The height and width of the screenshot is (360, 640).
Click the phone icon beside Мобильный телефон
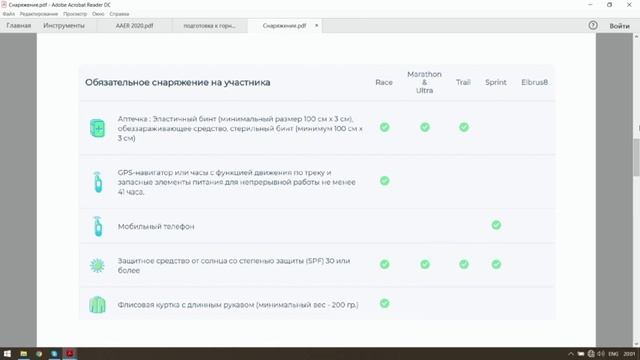click(98, 227)
